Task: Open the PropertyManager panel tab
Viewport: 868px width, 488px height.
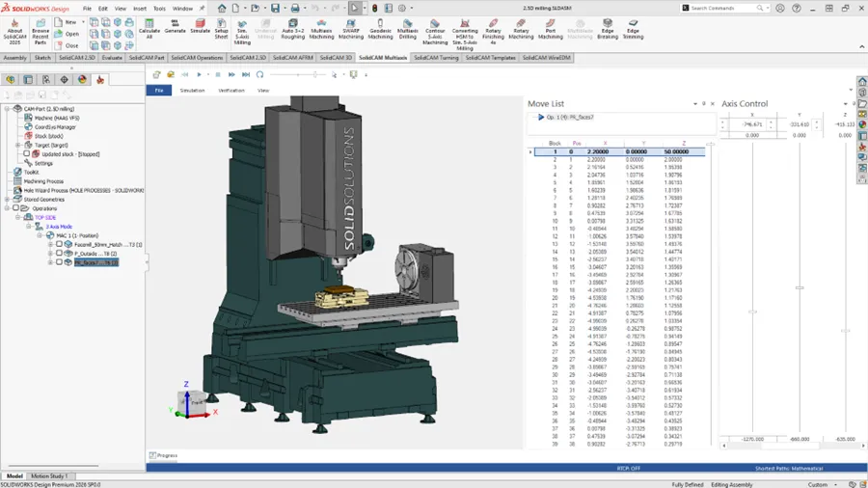Action: pyautogui.click(x=28, y=80)
